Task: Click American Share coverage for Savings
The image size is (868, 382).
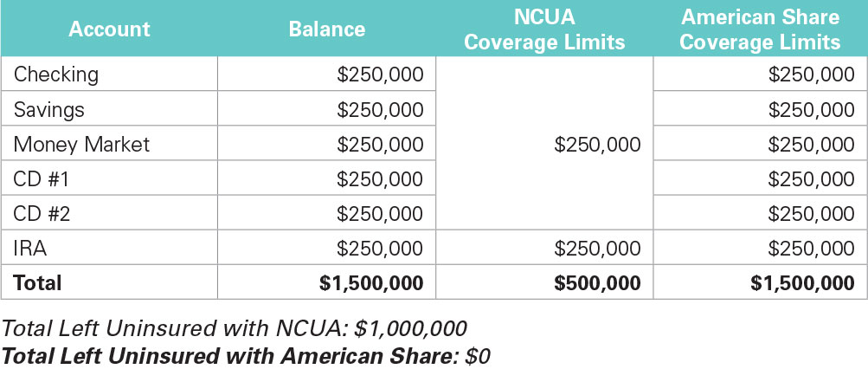Action: tap(760, 109)
